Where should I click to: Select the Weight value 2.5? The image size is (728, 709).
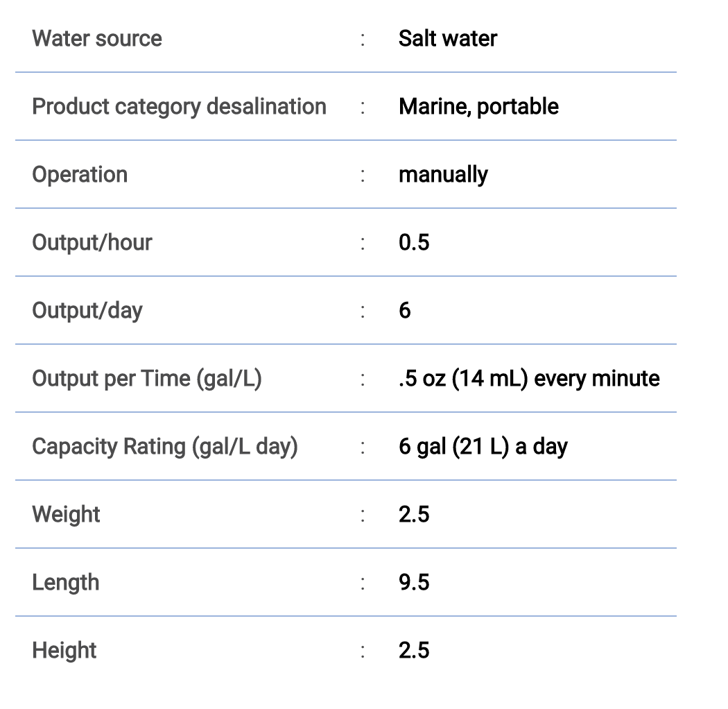click(x=414, y=514)
